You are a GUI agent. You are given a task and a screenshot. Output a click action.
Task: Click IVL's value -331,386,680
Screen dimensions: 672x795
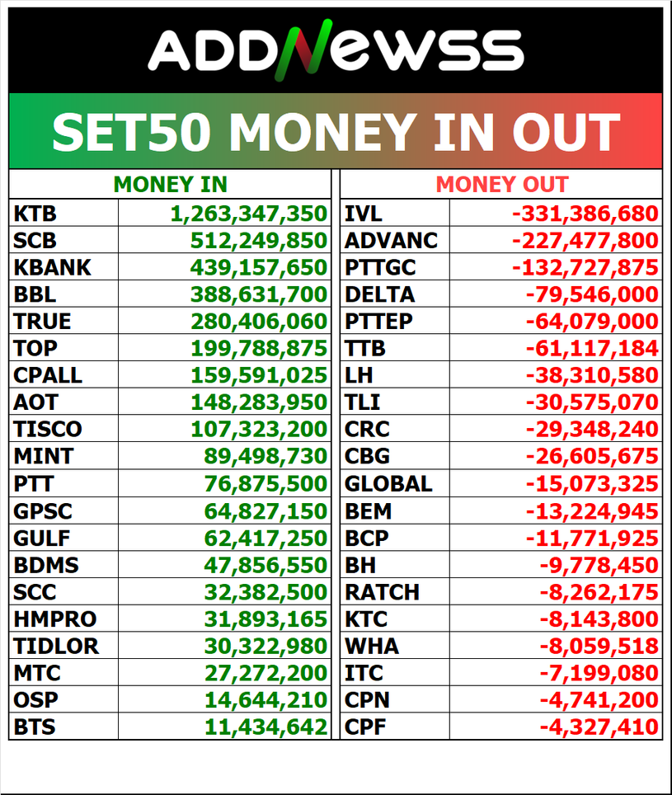point(585,214)
